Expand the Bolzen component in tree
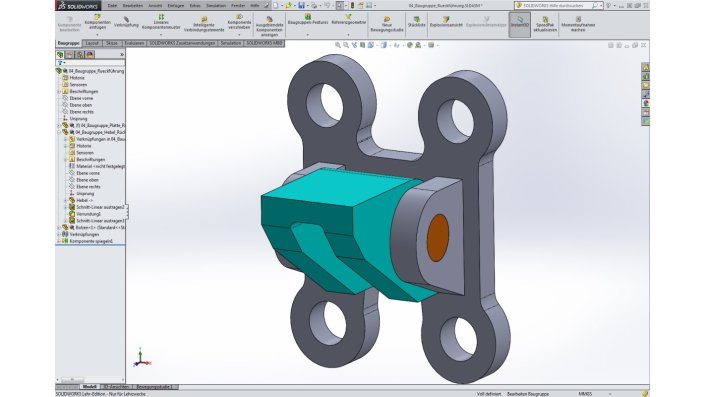Image resolution: width=705 pixels, height=397 pixels. (x=59, y=227)
